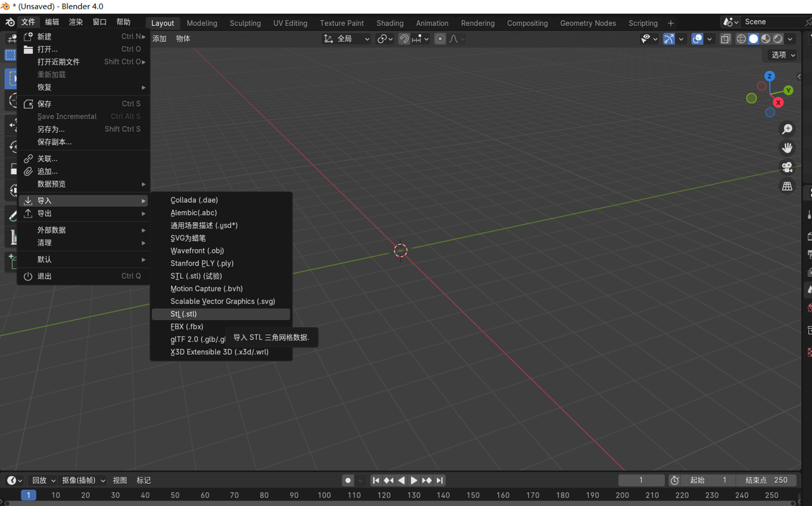The height and width of the screenshot is (506, 812).
Task: Choose Alembic(.abc) import option
Action: pos(221,213)
